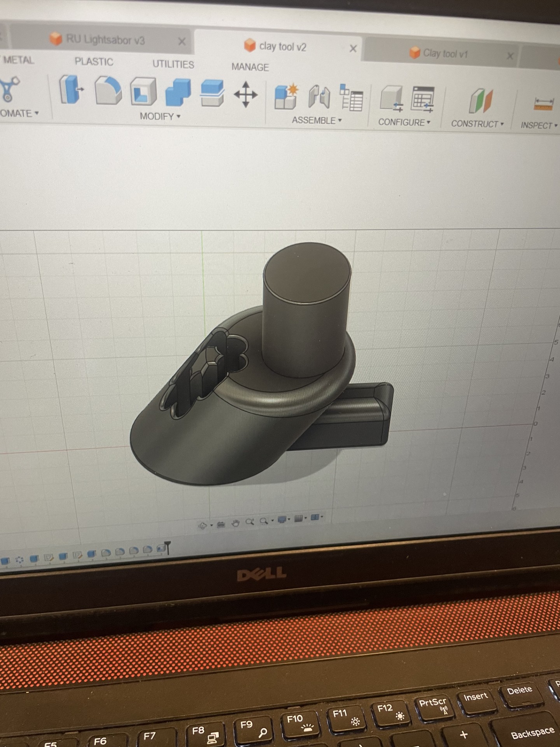Close the RU Lightsabor v3 tab
This screenshot has height=747, width=560.
182,42
